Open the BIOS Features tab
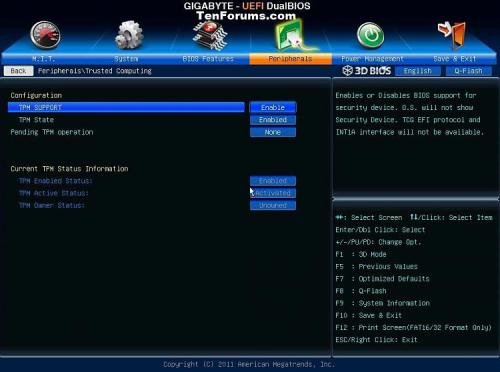500x372 pixels. point(208,59)
